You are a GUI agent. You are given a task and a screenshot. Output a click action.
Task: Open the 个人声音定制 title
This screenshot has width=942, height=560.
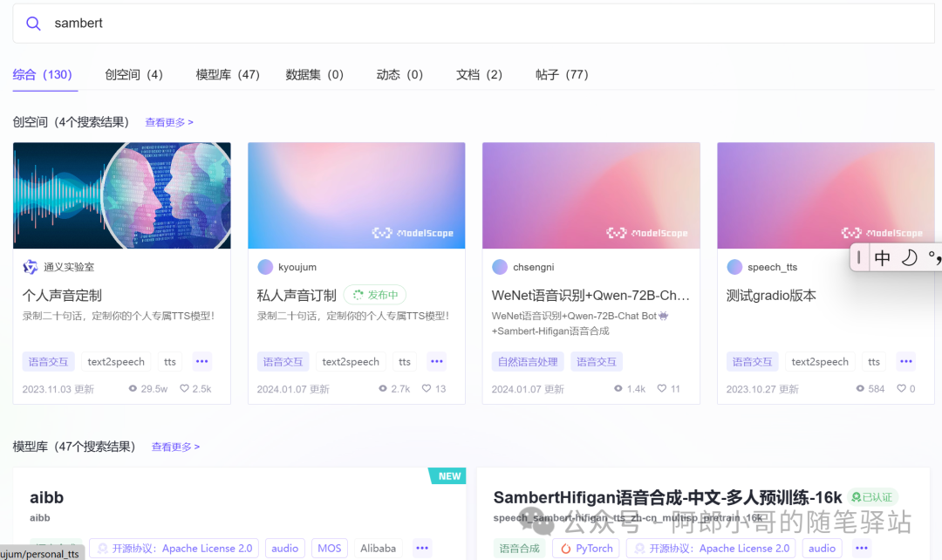[62, 295]
